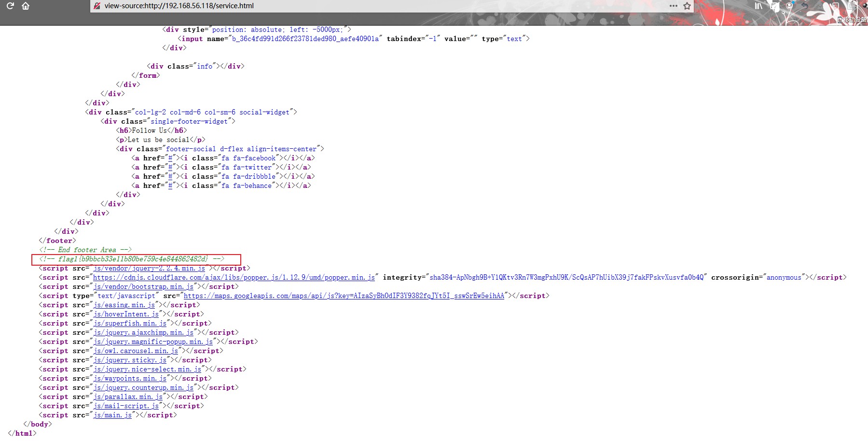
Task: Click the input name b_36c4fd991d266f23781ded980 value
Action: coord(305,39)
